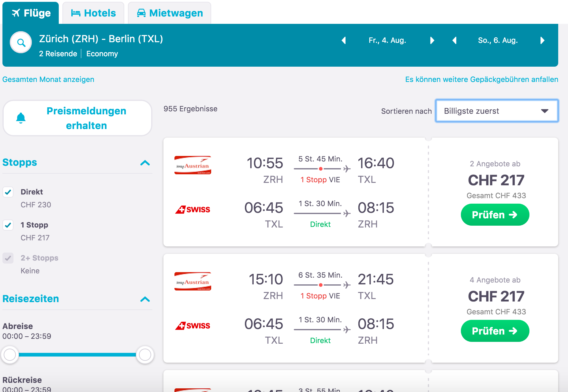Go to next day after Fr., 4. Aug.
Screen dimensions: 568x392
432,40
